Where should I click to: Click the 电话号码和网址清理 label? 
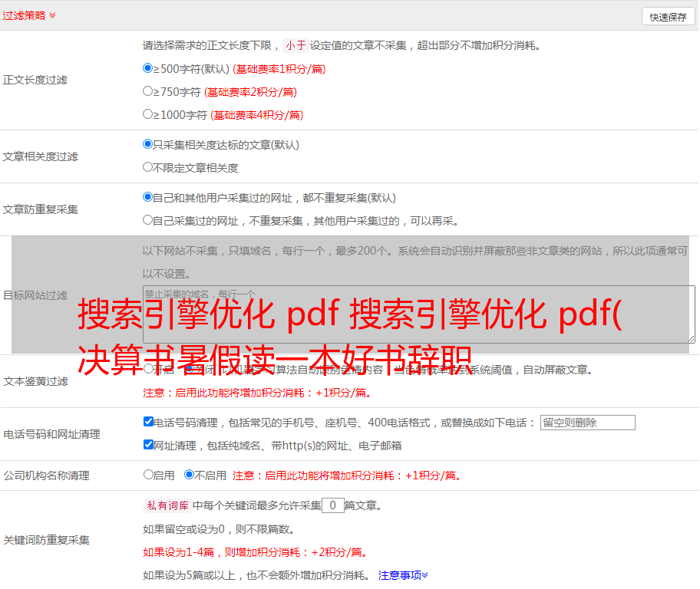pyautogui.click(x=51, y=434)
